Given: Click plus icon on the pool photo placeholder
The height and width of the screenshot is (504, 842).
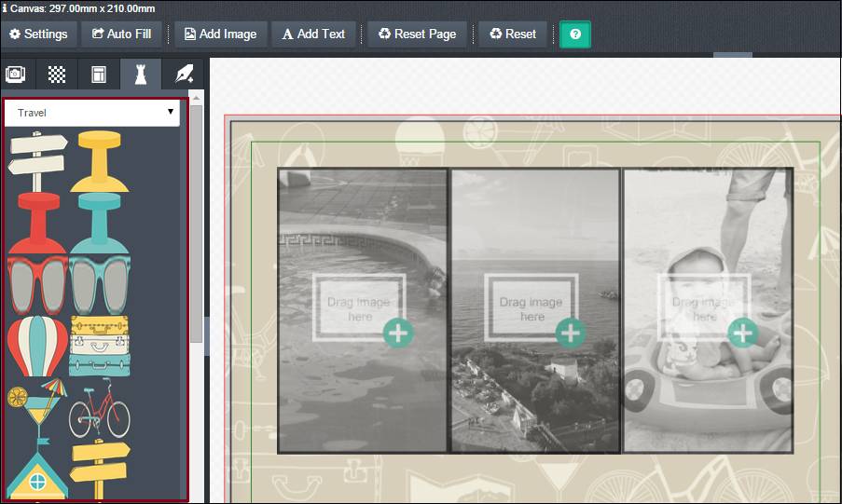Looking at the screenshot, I should 398,333.
